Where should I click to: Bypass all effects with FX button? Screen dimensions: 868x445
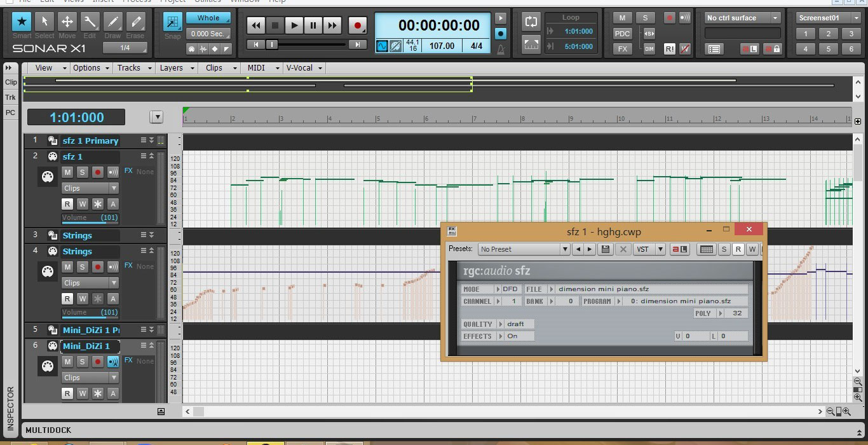tap(622, 48)
